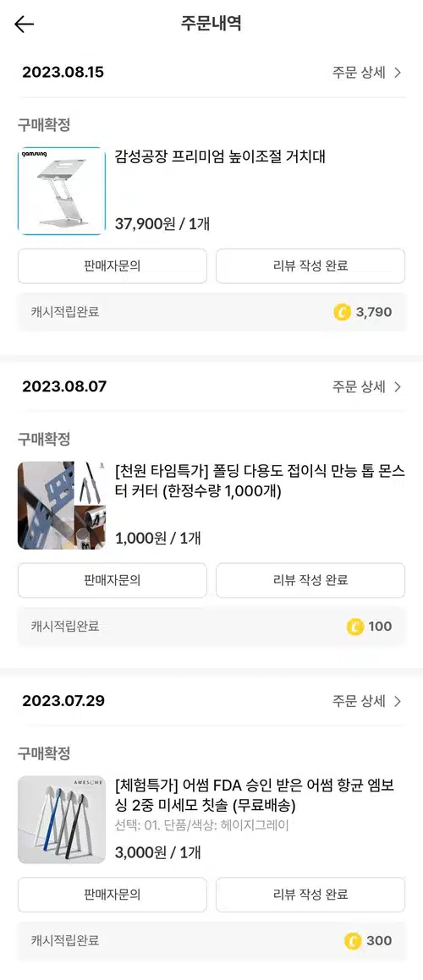Image resolution: width=423 pixels, height=980 pixels.
Task: Click 판매자문의 for the 감성공장 stand
Action: [x=112, y=266]
